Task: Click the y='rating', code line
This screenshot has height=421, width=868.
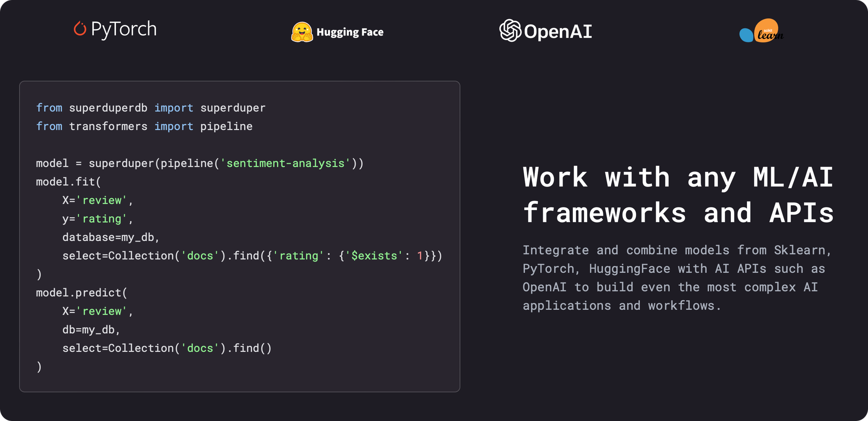Action: pos(98,219)
